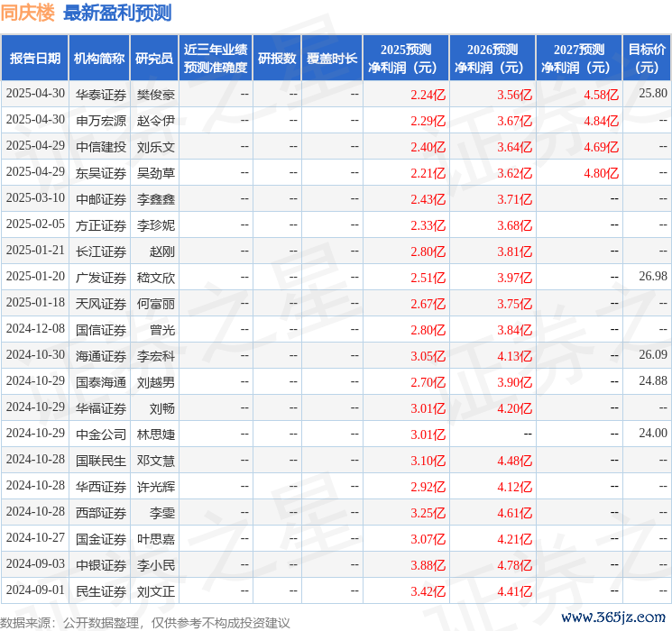Click the 数据来源 disclaimer footer text
The image size is (672, 631).
(145, 622)
